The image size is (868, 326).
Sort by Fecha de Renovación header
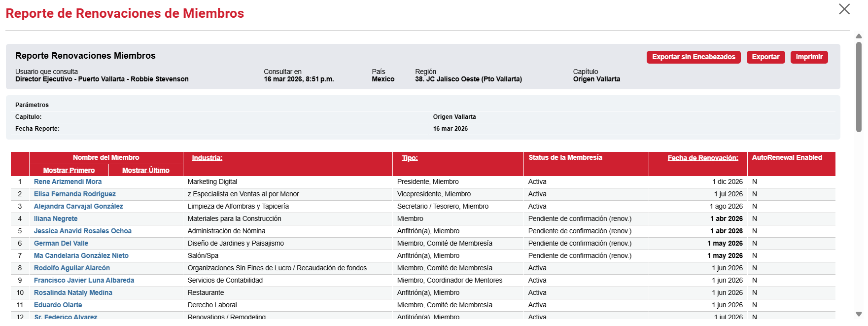[x=702, y=158]
